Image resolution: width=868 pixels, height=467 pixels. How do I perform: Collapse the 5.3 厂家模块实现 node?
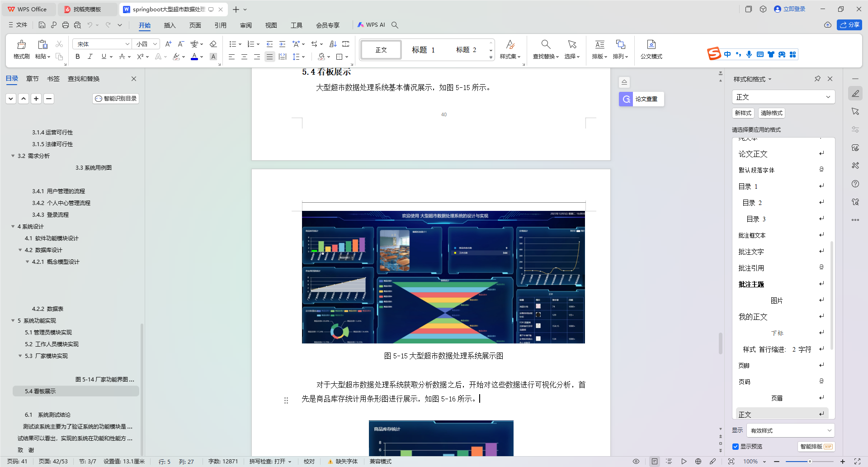pyautogui.click(x=20, y=356)
